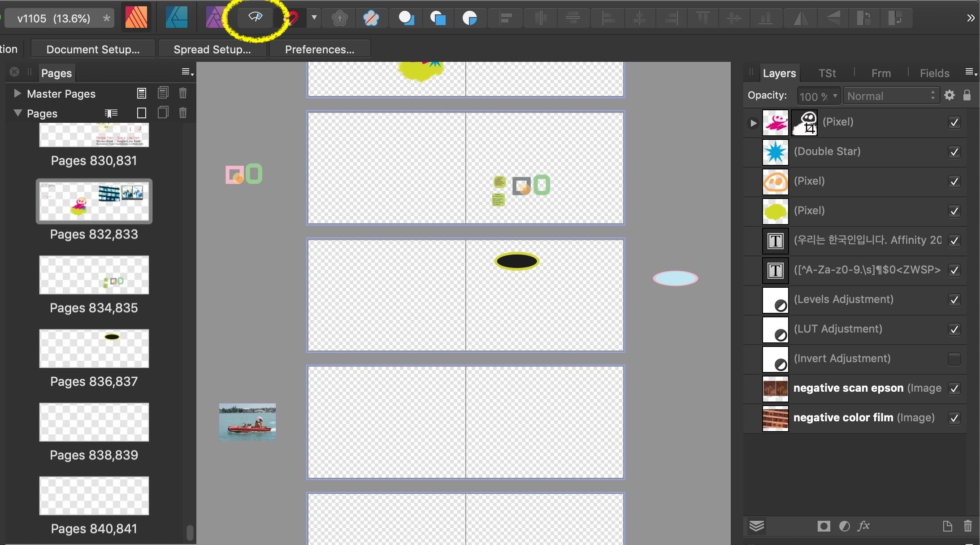Viewport: 980px width, 545px height.
Task: Switch to the Designer persona icon
Action: [176, 18]
